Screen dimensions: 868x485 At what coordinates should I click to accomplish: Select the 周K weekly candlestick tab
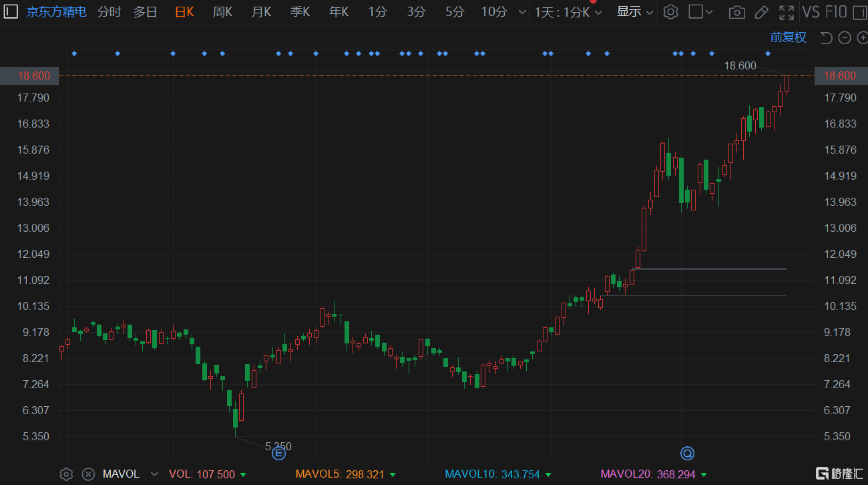point(222,12)
